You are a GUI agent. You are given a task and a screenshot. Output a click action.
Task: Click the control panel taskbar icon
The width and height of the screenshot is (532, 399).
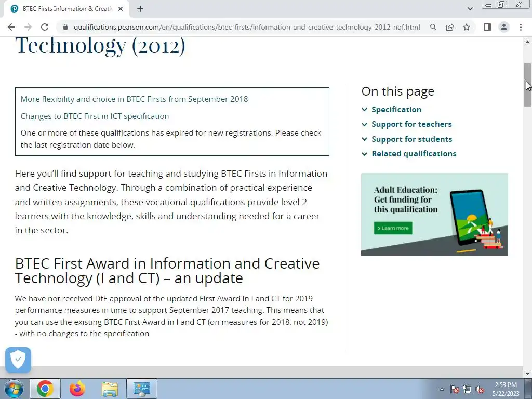(142, 389)
